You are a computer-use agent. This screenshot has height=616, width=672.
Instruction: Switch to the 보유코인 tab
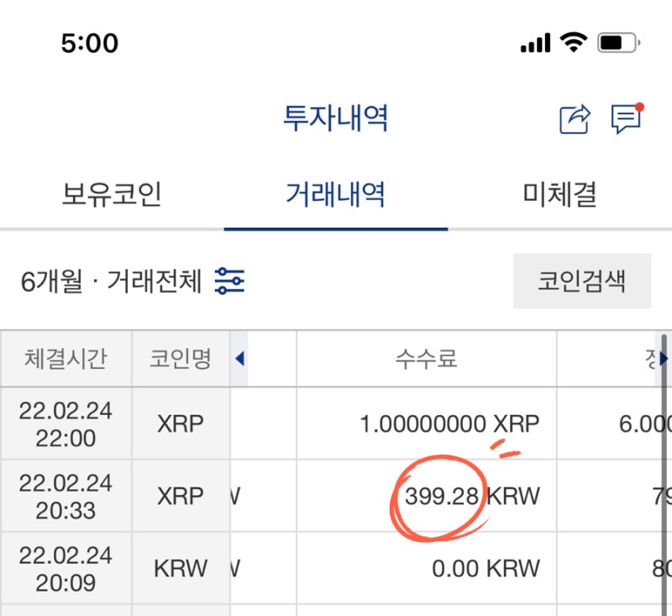point(112,195)
